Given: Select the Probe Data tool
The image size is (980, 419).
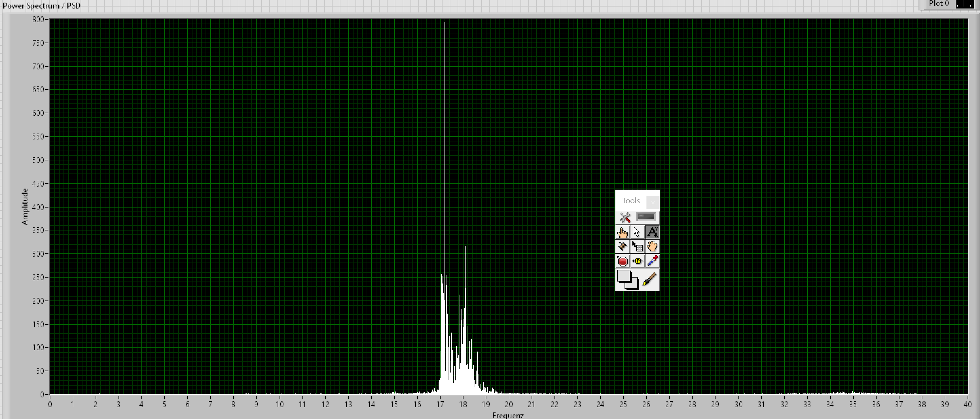Looking at the screenshot, I should 637,261.
